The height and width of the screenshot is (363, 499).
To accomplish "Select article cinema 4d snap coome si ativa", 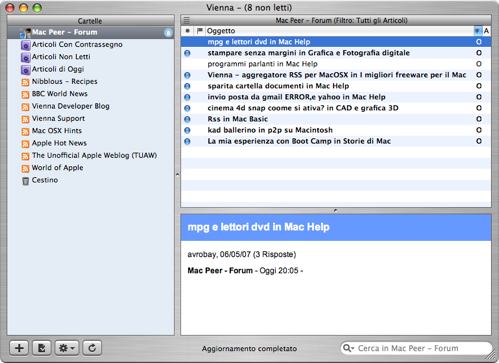I will coord(336,108).
